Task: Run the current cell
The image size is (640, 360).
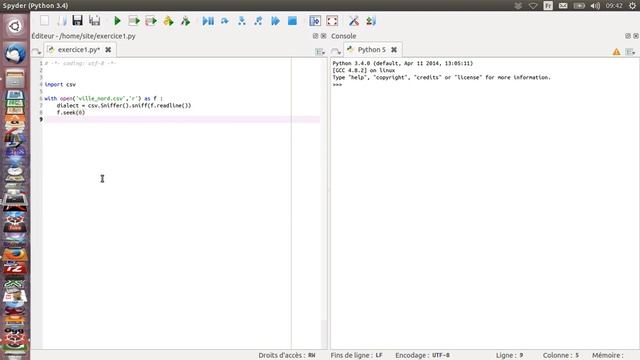Action: coord(134,21)
